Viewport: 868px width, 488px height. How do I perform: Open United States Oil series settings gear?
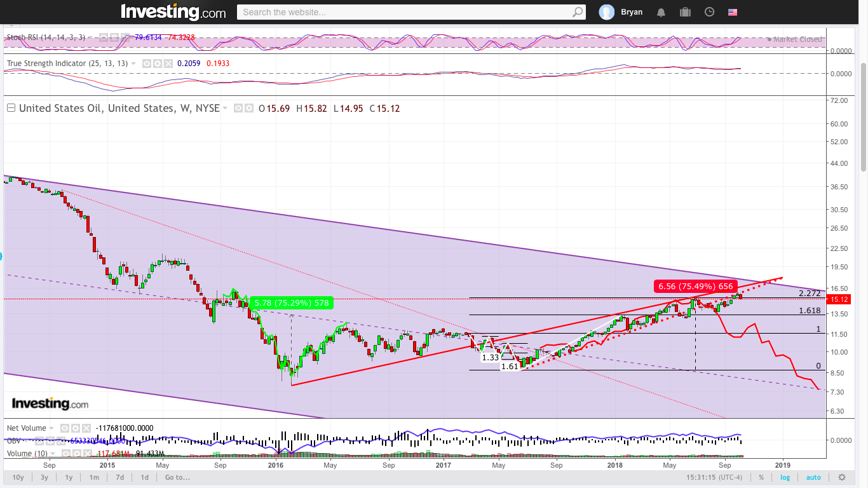click(x=248, y=108)
